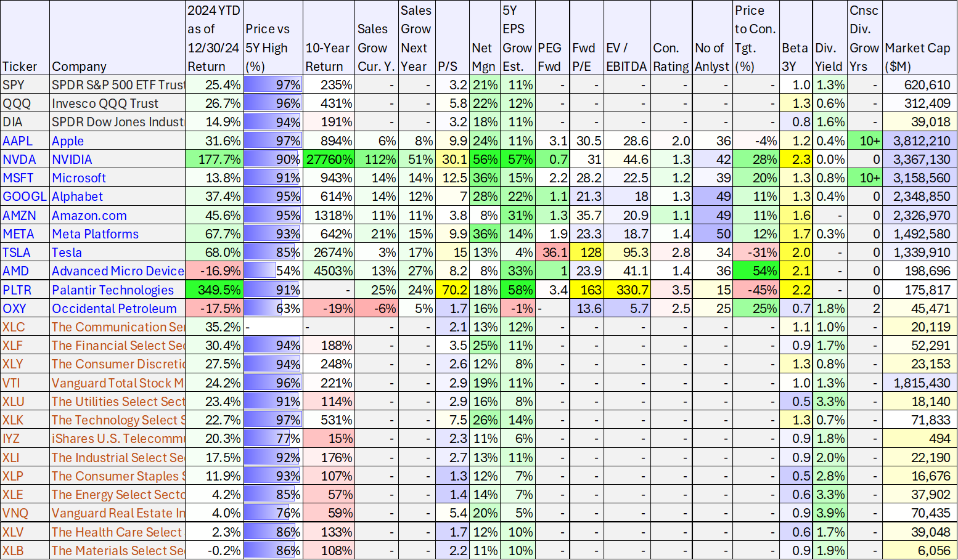The width and height of the screenshot is (958, 560).
Task: Open the Meta Platforms company link
Action: tap(96, 234)
